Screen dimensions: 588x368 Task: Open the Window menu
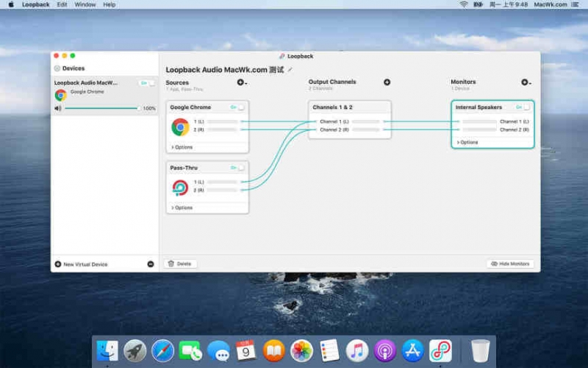85,4
